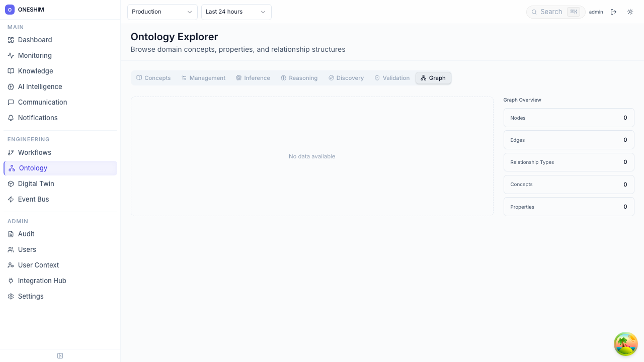Click the Dashboard icon in sidebar

(11, 40)
